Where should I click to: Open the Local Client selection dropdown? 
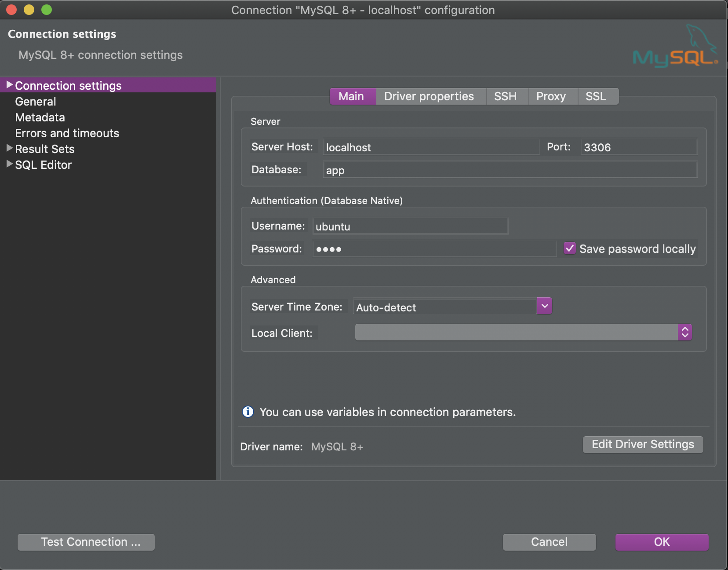(x=684, y=332)
